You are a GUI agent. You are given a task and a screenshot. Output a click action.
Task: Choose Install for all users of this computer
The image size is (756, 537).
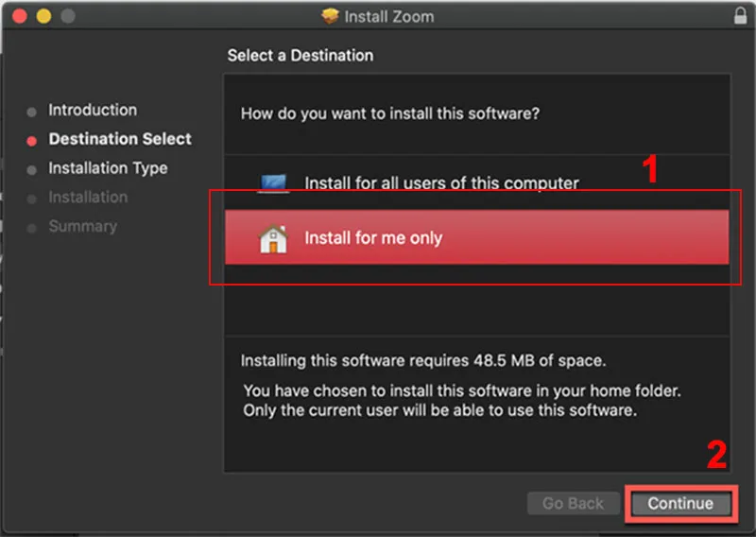point(477,182)
